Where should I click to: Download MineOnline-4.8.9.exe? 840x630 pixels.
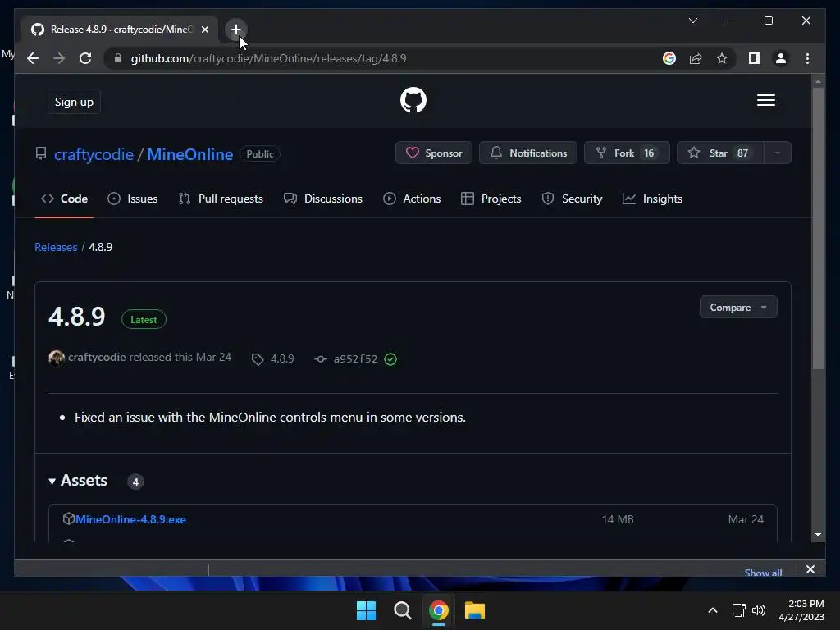[x=130, y=519]
